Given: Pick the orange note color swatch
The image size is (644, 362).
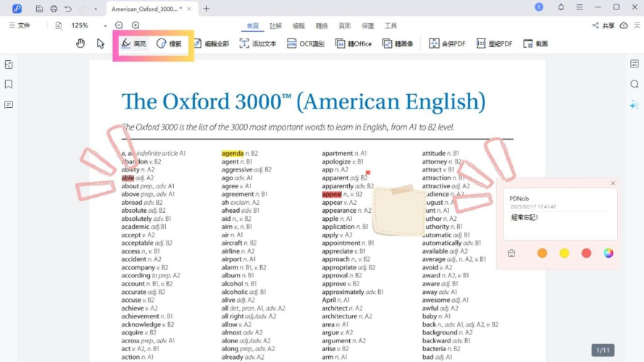Looking at the screenshot, I should tap(542, 253).
